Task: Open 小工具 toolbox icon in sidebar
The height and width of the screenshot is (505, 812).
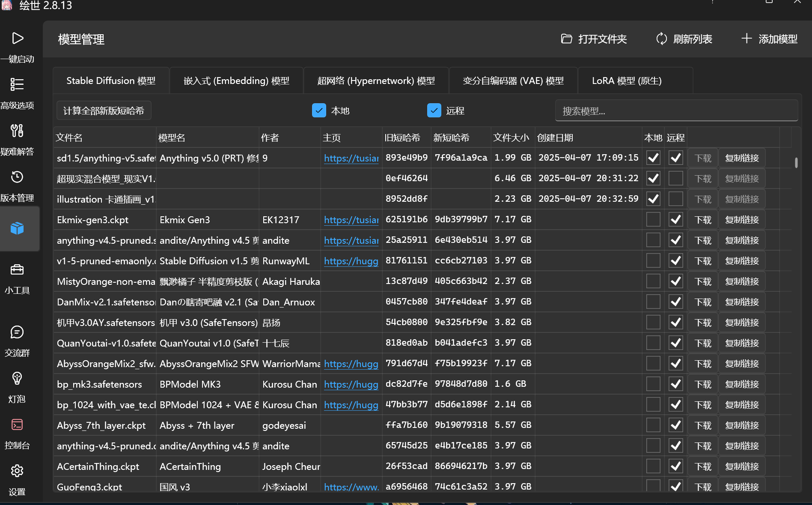Action: pyautogui.click(x=17, y=269)
